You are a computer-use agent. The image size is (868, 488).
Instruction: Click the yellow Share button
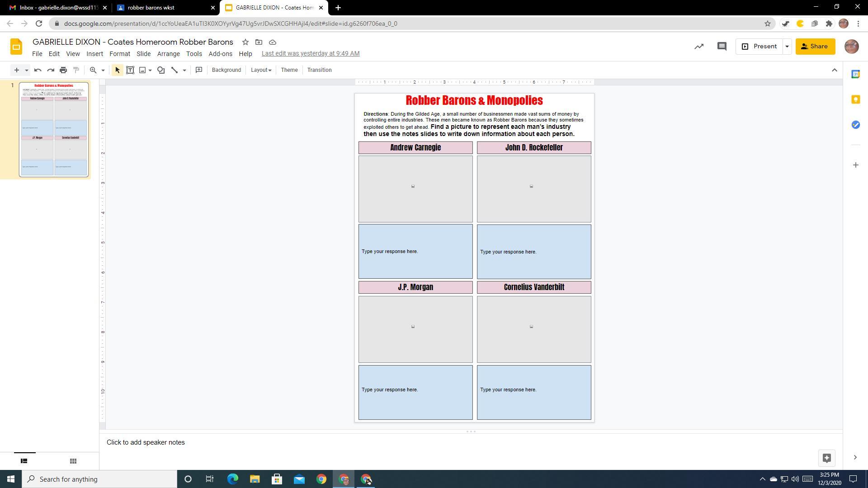click(x=815, y=47)
